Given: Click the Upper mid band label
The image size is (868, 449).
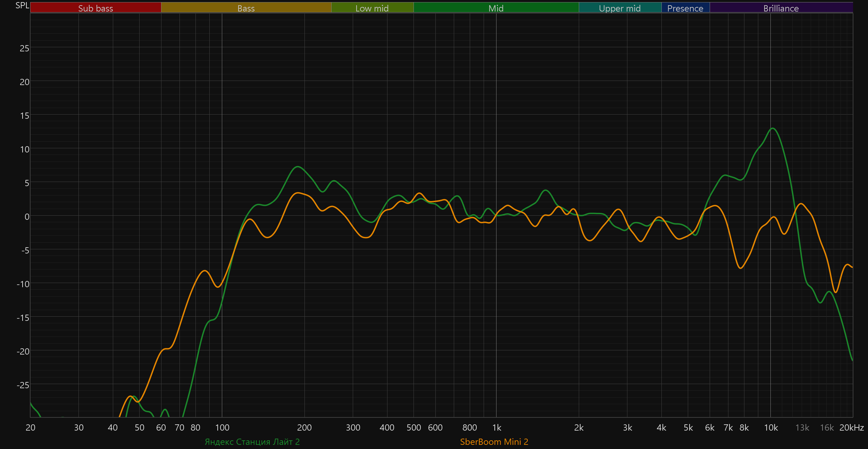Looking at the screenshot, I should coord(620,8).
